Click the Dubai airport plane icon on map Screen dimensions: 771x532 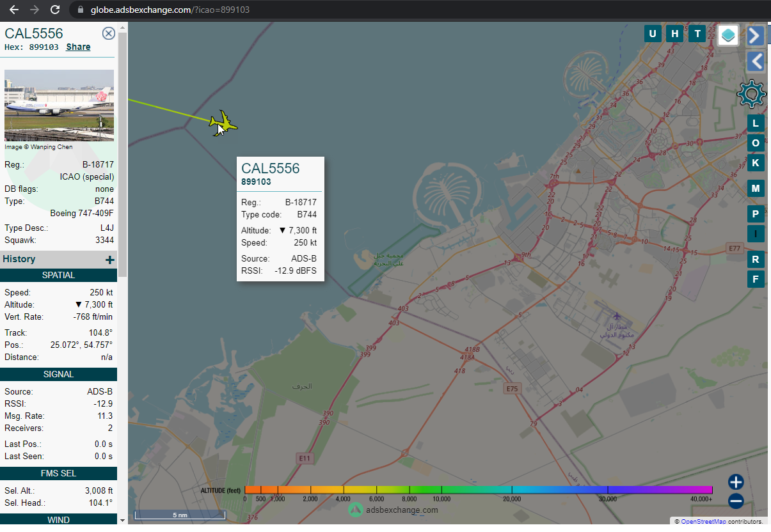point(616,317)
